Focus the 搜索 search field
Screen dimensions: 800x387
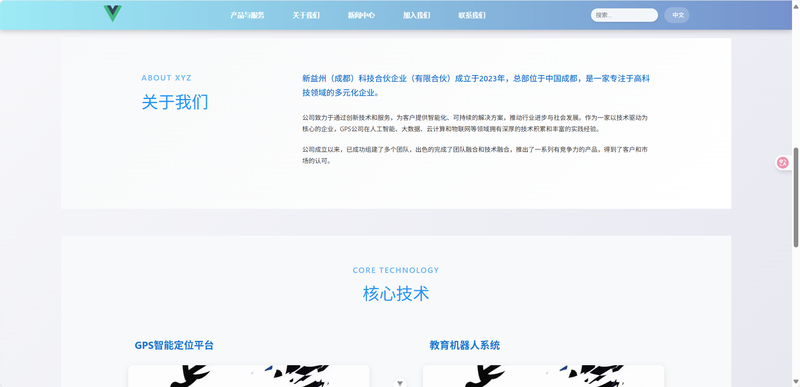pos(624,15)
